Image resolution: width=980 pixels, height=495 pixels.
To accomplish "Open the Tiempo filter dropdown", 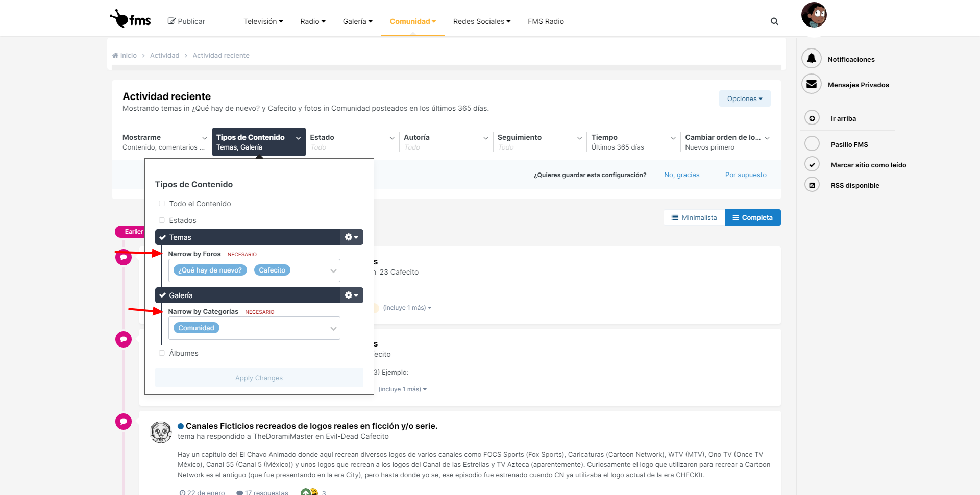I will tap(633, 142).
